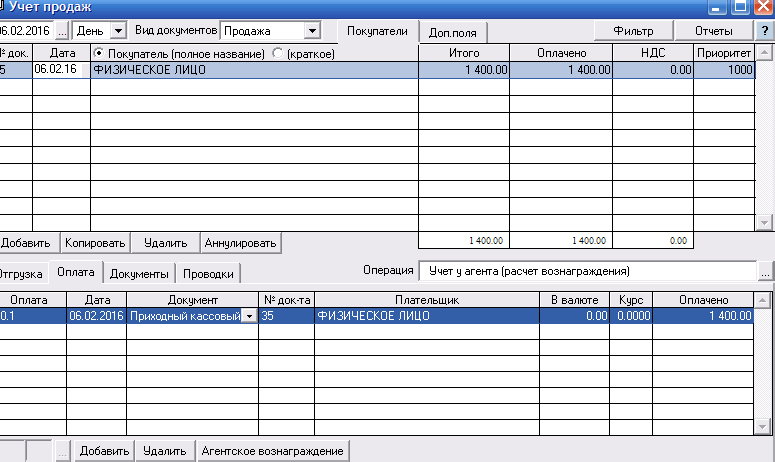Select the (краткое) name radio button
The image size is (775, 462).
click(x=277, y=52)
